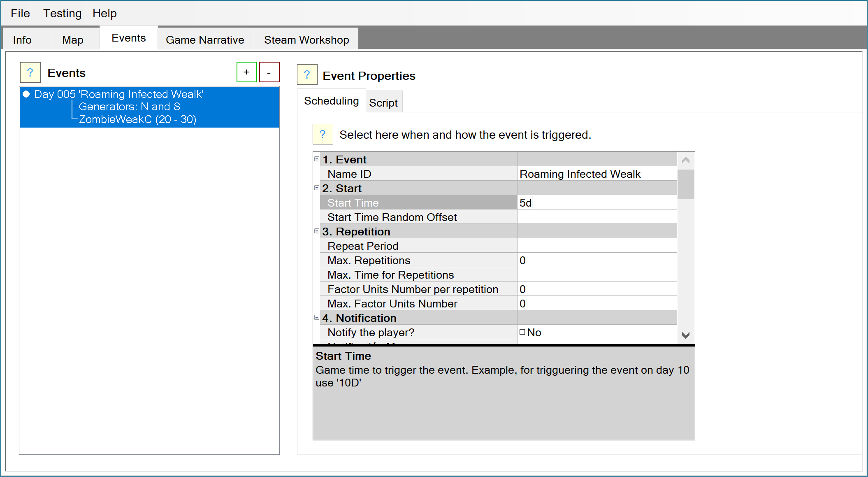The width and height of the screenshot is (868, 477).
Task: Open the Steam Workshop tab
Action: 306,40
